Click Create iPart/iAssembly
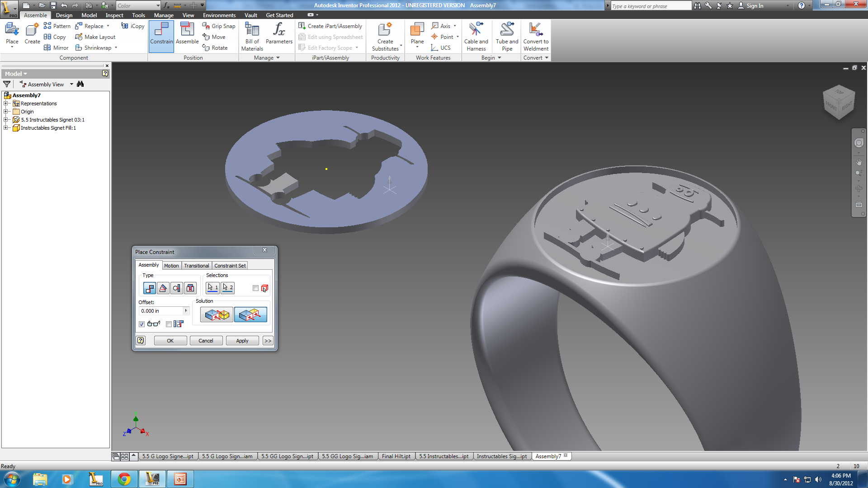The image size is (868, 488). (330, 26)
